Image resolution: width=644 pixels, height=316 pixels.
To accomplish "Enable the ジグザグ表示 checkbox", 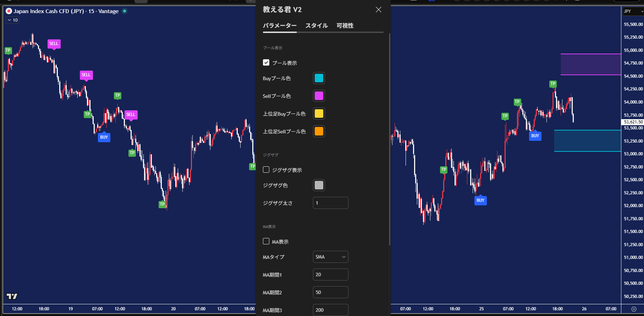I will tap(266, 170).
